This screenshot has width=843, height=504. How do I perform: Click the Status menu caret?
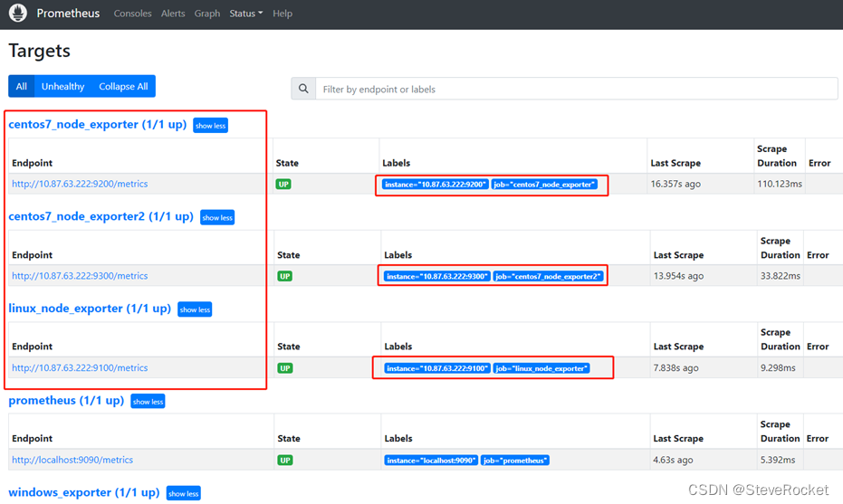260,14
